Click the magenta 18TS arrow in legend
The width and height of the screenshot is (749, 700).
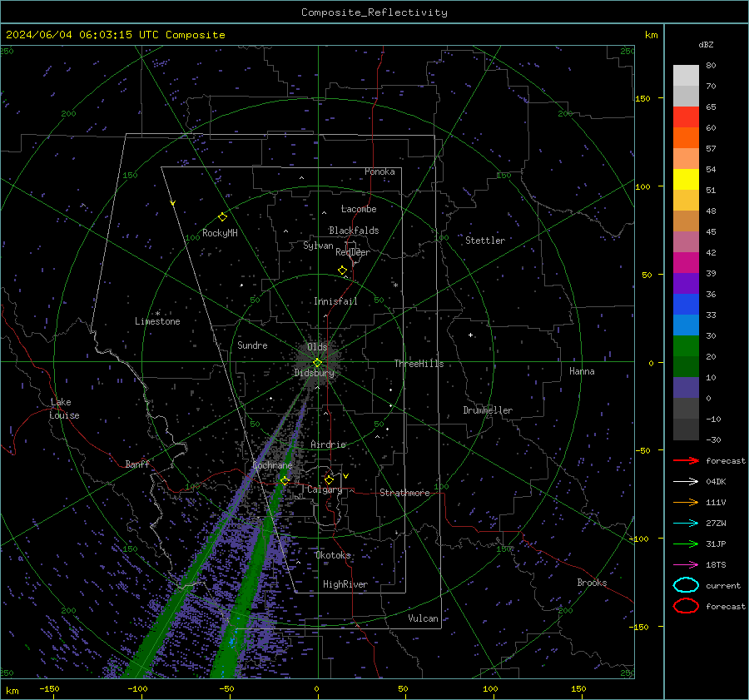(686, 565)
